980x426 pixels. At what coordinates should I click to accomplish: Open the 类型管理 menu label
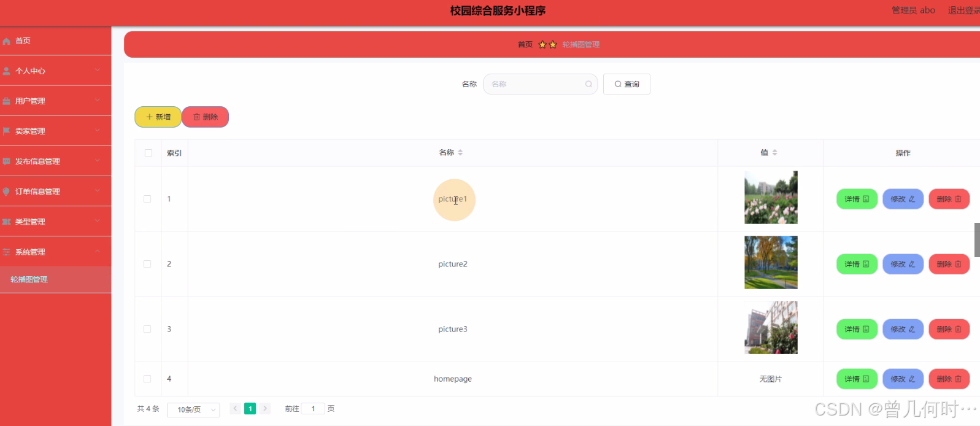tap(30, 222)
